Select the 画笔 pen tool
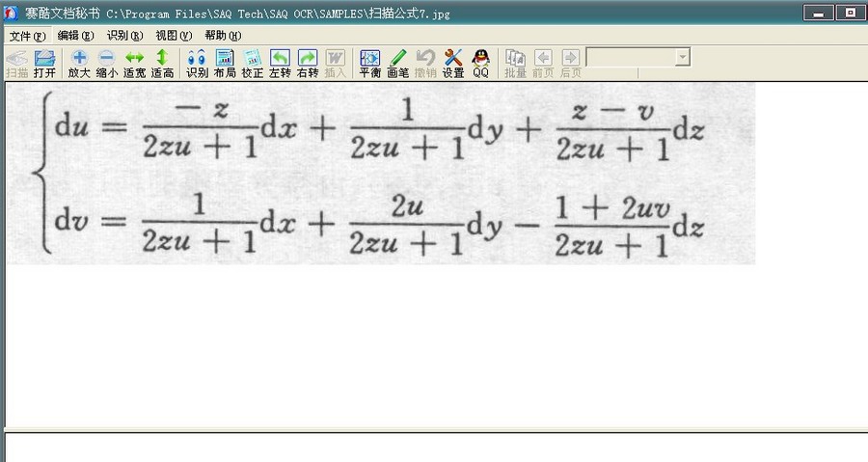Screen dimensions: 868x462 coord(397,64)
